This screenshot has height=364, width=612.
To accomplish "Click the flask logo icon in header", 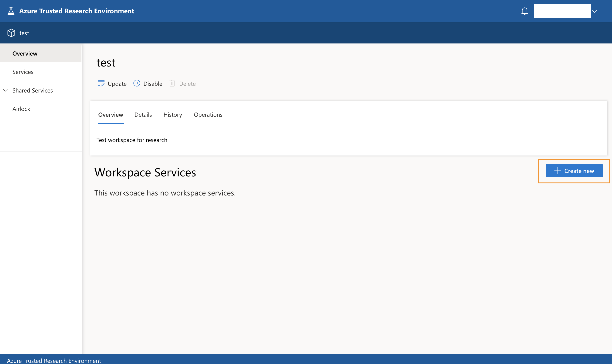I will [x=11, y=11].
